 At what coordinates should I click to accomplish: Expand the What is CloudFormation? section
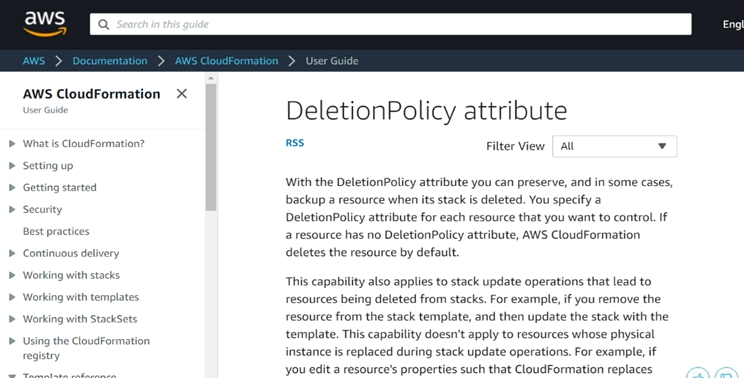[12, 143]
